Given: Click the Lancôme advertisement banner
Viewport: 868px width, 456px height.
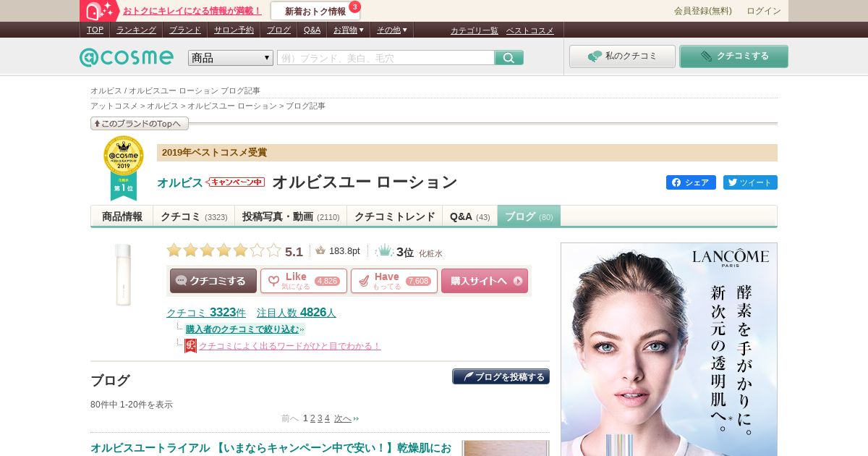Looking at the screenshot, I should click(669, 350).
